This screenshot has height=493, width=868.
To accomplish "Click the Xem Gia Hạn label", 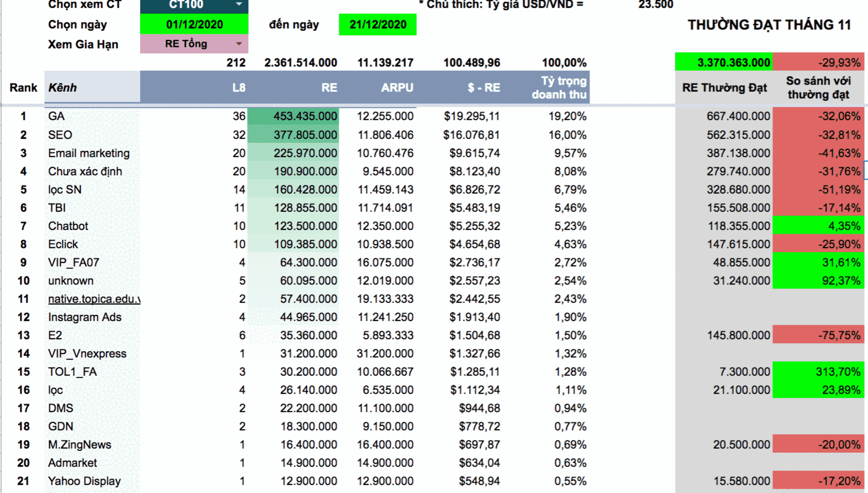I will click(x=83, y=44).
